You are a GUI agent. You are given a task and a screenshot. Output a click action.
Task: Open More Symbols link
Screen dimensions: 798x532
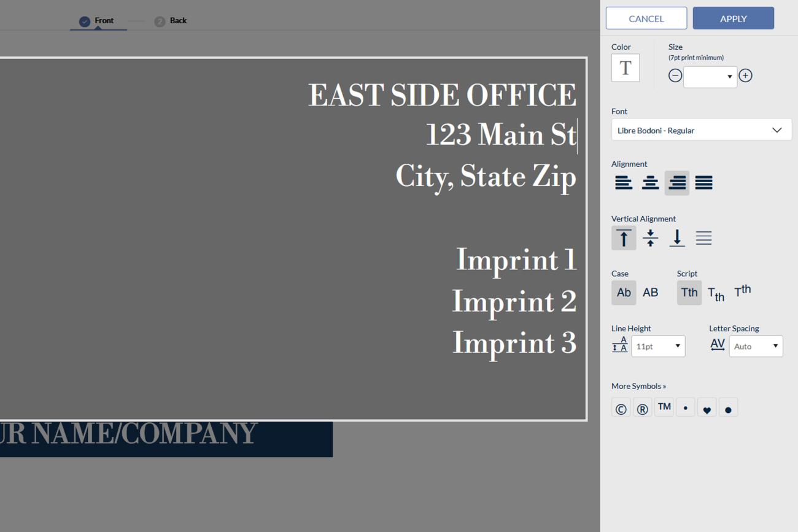pyautogui.click(x=638, y=386)
